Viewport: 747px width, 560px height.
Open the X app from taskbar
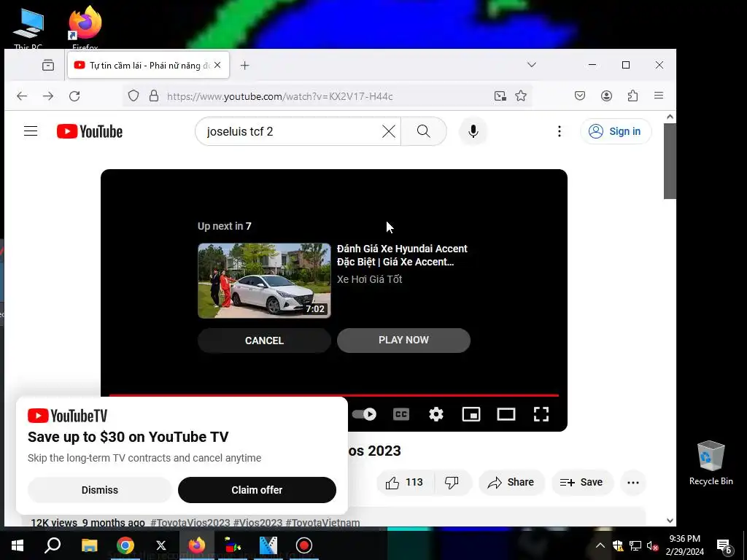tap(161, 545)
